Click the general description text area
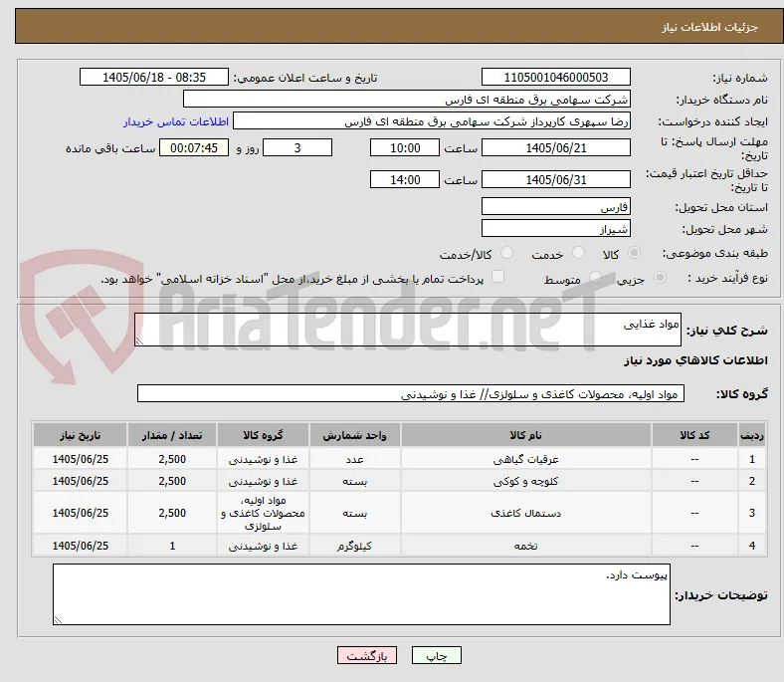784x682 pixels. [408, 330]
